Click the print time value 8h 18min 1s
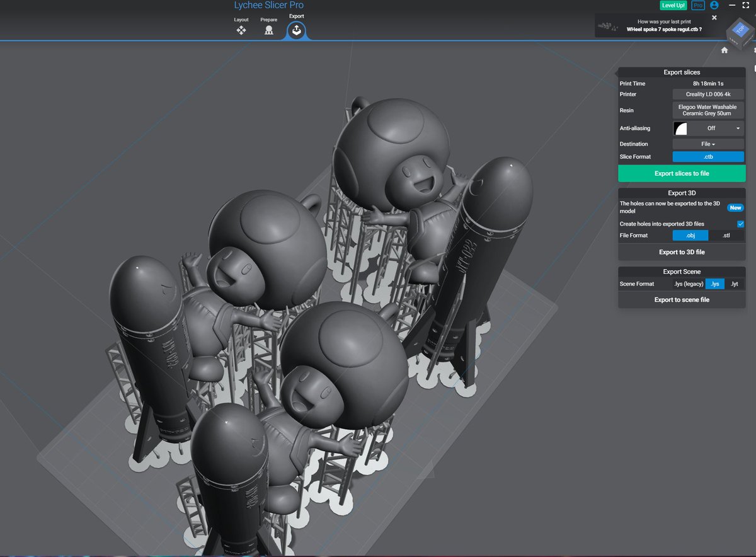Image resolution: width=756 pixels, height=557 pixels. click(x=708, y=83)
